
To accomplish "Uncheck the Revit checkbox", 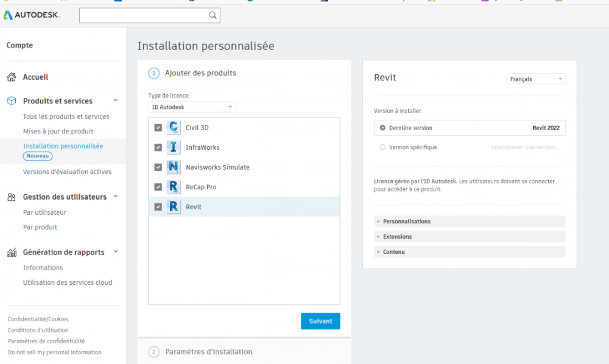I will 158,207.
